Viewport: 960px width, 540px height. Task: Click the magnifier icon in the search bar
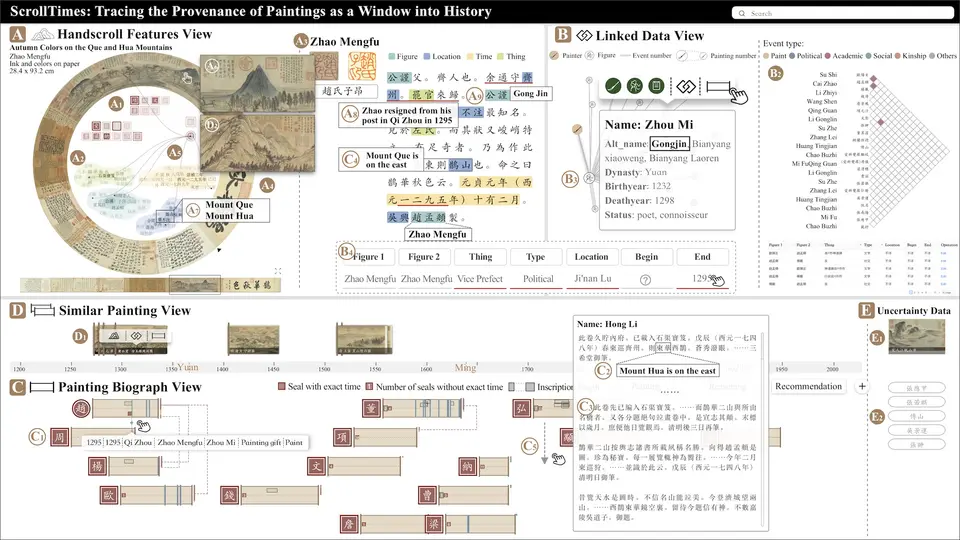[x=742, y=13]
